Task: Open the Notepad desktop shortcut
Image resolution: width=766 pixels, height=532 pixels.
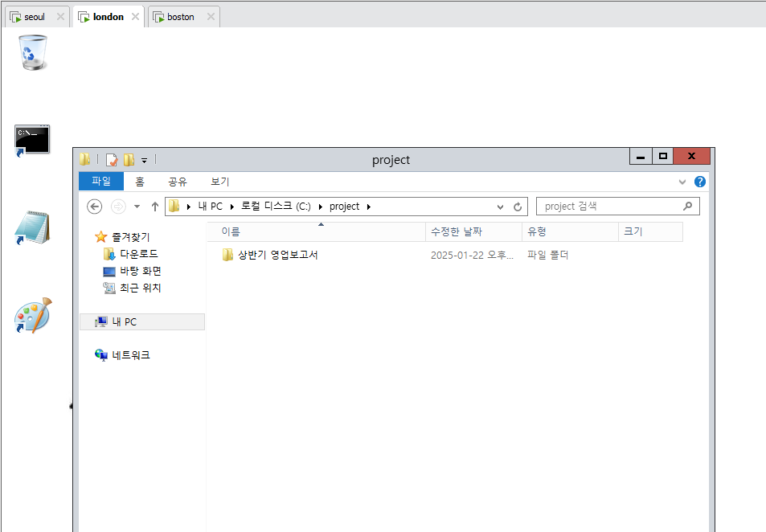Action: coord(32,227)
